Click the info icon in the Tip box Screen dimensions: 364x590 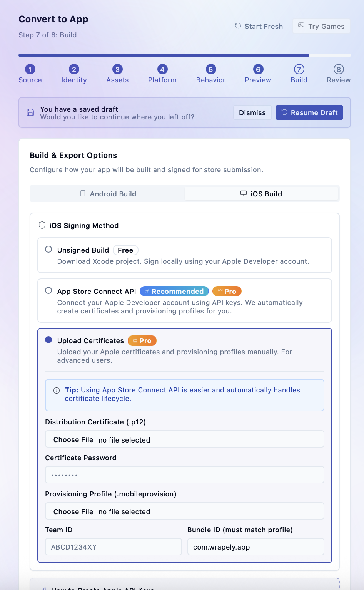tap(56, 390)
